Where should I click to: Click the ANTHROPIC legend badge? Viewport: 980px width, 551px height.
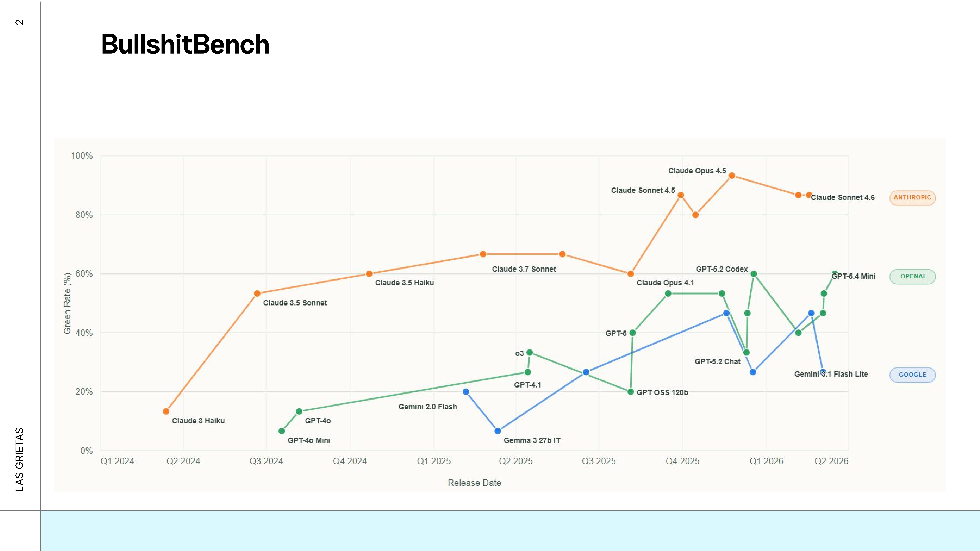[x=912, y=198]
